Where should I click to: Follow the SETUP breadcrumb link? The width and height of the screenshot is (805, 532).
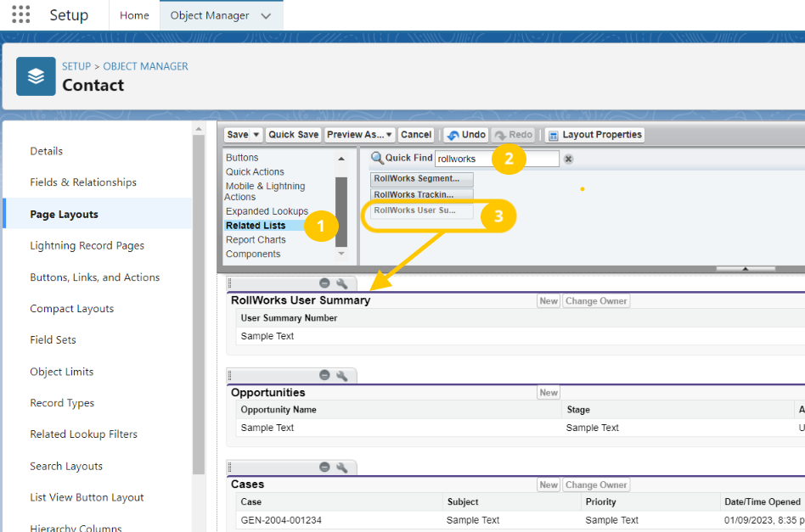pos(76,67)
